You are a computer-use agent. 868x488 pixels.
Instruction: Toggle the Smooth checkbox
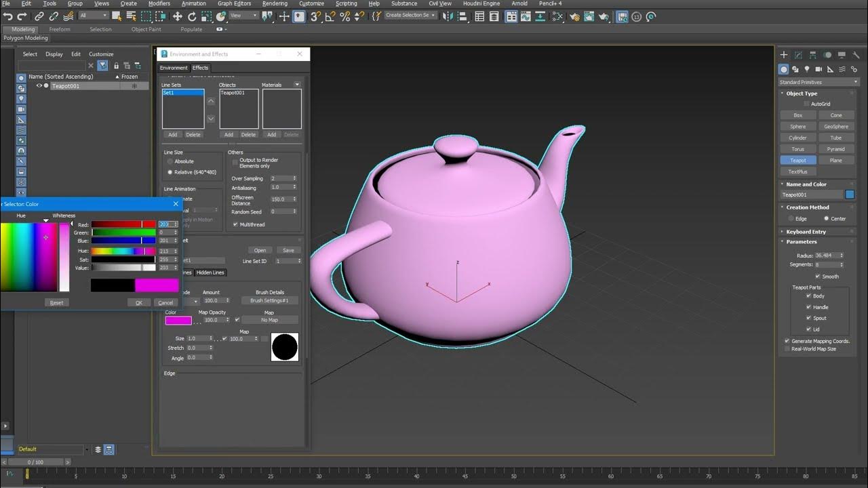tap(817, 277)
